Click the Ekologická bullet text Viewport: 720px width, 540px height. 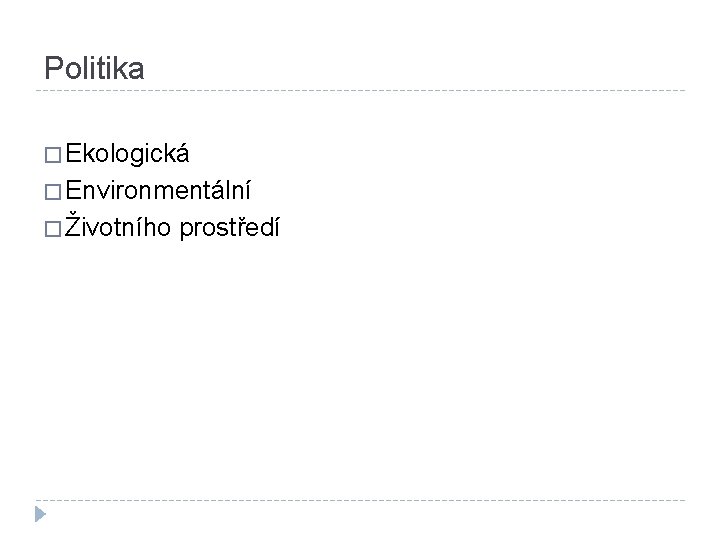pyautogui.click(x=127, y=155)
